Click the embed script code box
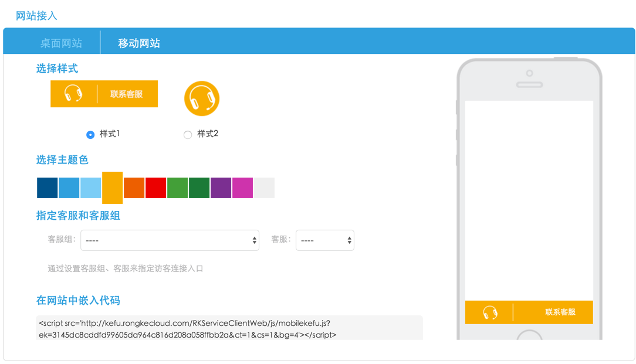This screenshot has width=636, height=364. (x=229, y=329)
